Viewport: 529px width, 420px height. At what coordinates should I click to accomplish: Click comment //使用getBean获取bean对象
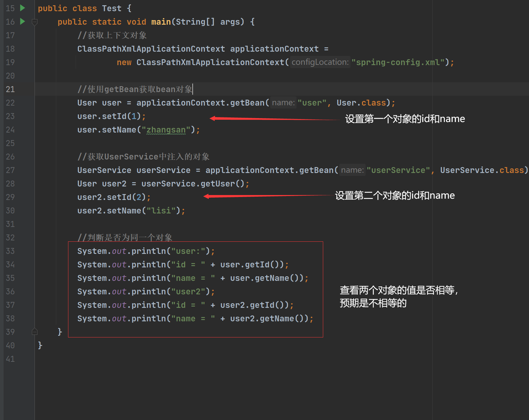click(135, 89)
